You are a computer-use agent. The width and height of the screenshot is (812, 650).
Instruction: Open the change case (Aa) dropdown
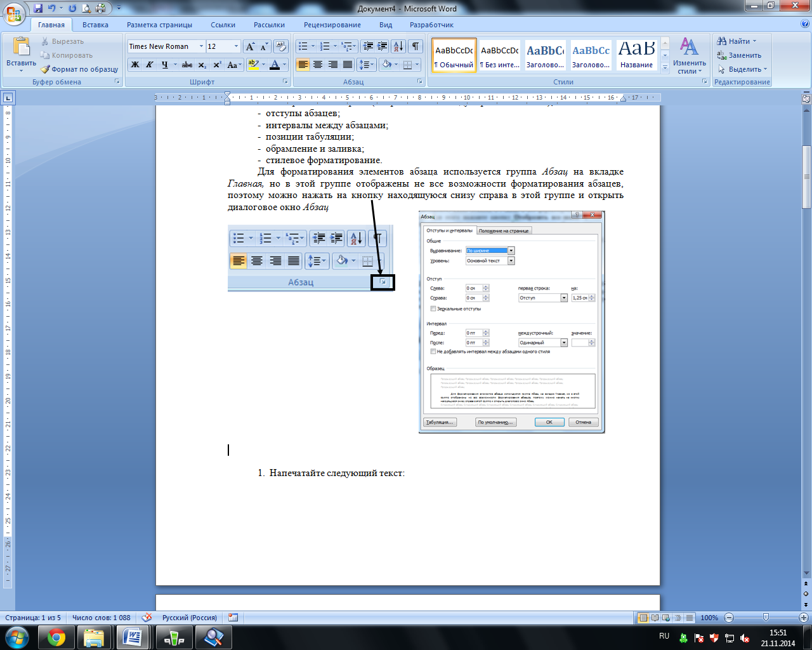(233, 65)
